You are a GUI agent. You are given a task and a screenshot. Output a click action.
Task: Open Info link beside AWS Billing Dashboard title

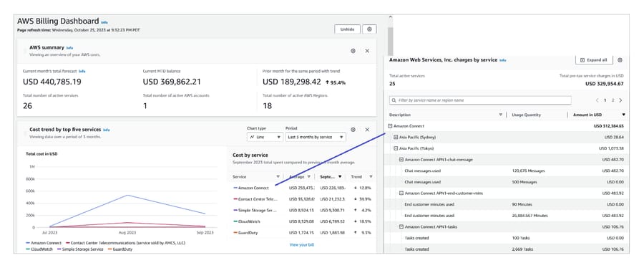[x=104, y=22]
